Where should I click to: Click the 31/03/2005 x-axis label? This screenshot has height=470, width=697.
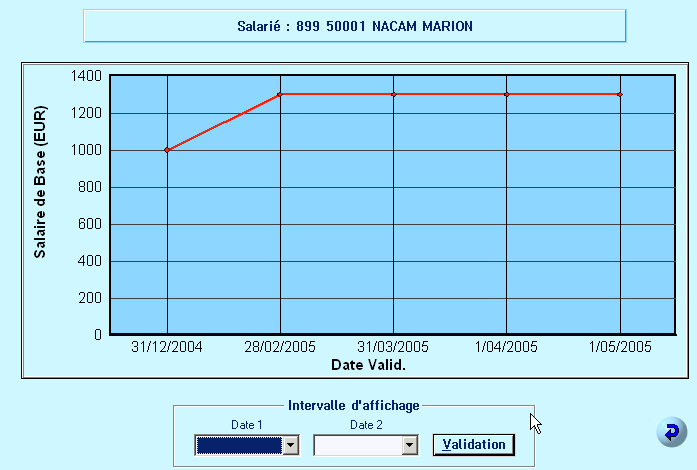click(x=393, y=347)
